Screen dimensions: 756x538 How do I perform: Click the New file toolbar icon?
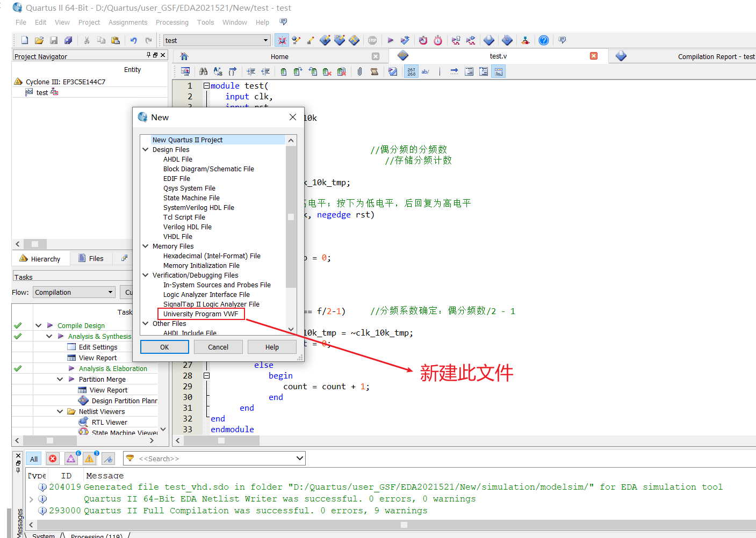point(25,40)
